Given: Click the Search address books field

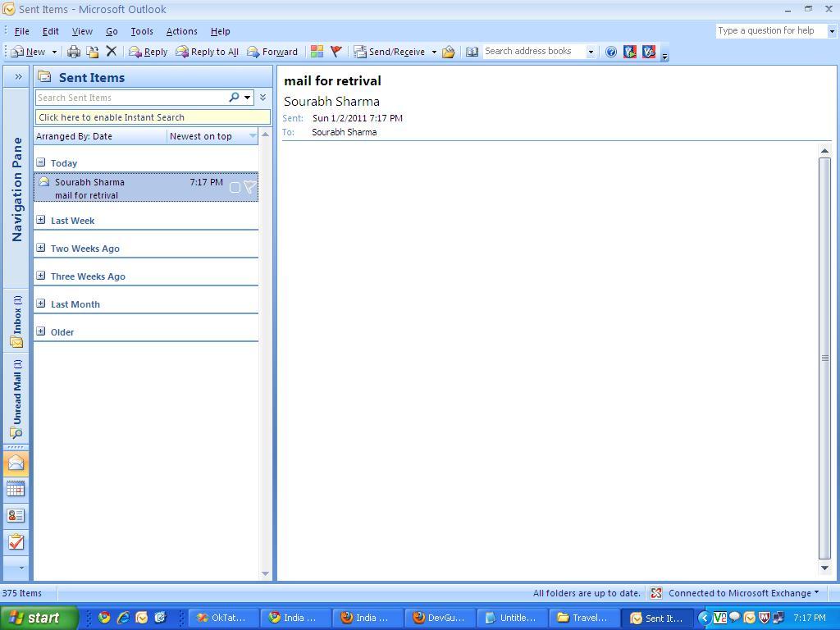Looking at the screenshot, I should click(533, 52).
